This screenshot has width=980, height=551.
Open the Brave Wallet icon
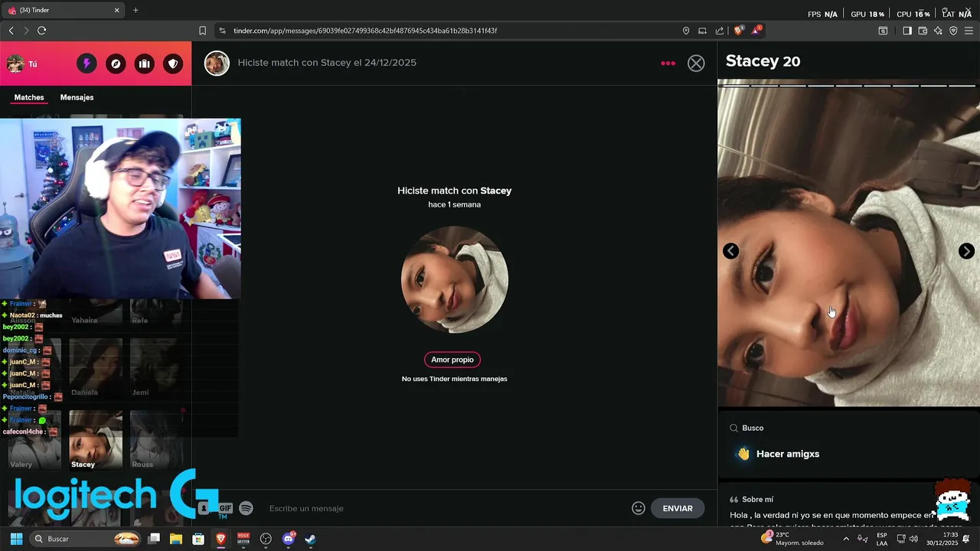923,31
